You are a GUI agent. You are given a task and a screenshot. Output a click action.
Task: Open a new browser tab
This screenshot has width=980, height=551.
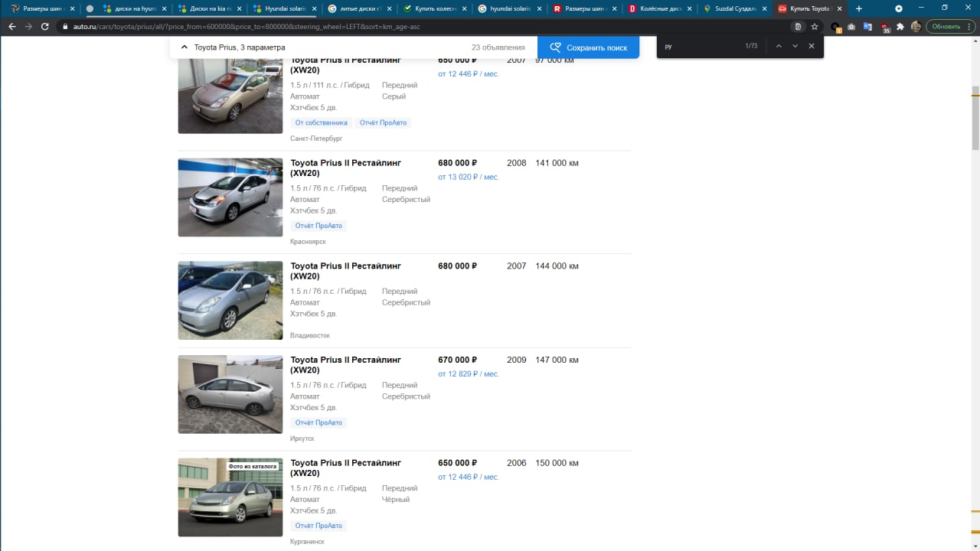point(858,8)
